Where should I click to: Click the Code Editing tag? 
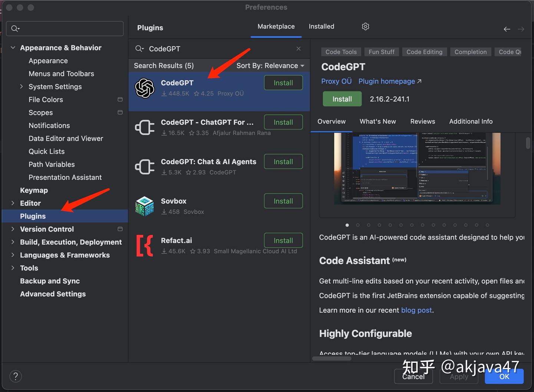[x=424, y=52]
